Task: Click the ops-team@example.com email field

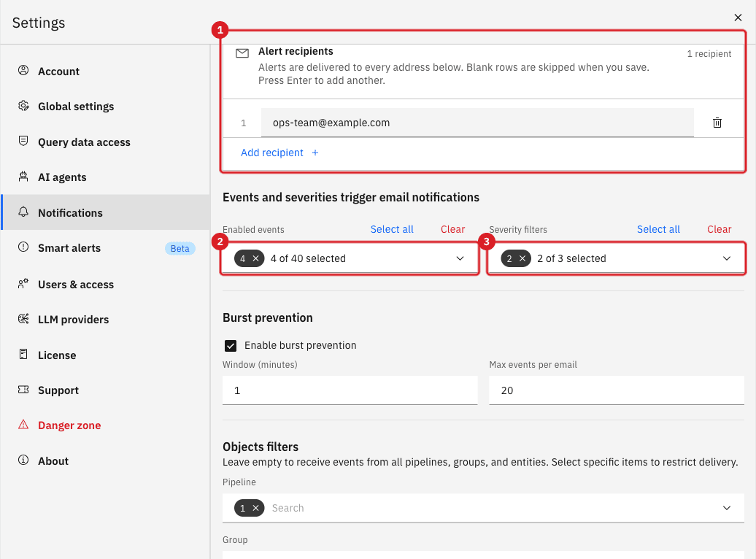Action: [477, 123]
